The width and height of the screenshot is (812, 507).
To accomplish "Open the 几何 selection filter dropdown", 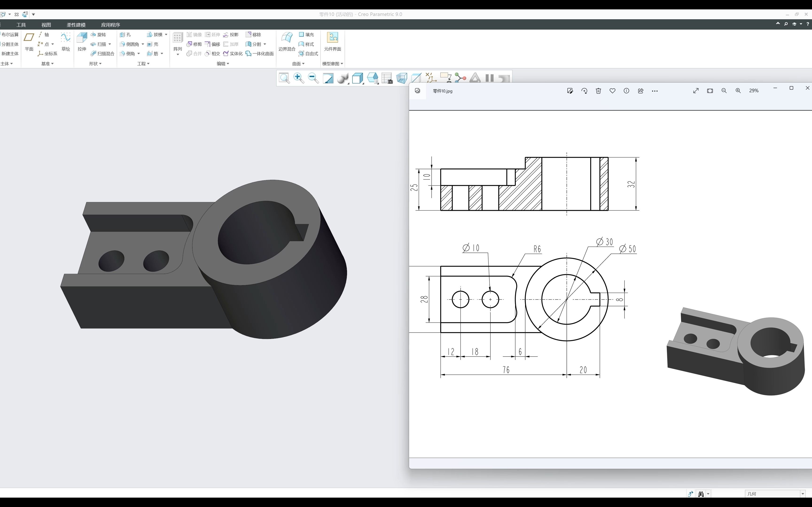I will pos(803,494).
